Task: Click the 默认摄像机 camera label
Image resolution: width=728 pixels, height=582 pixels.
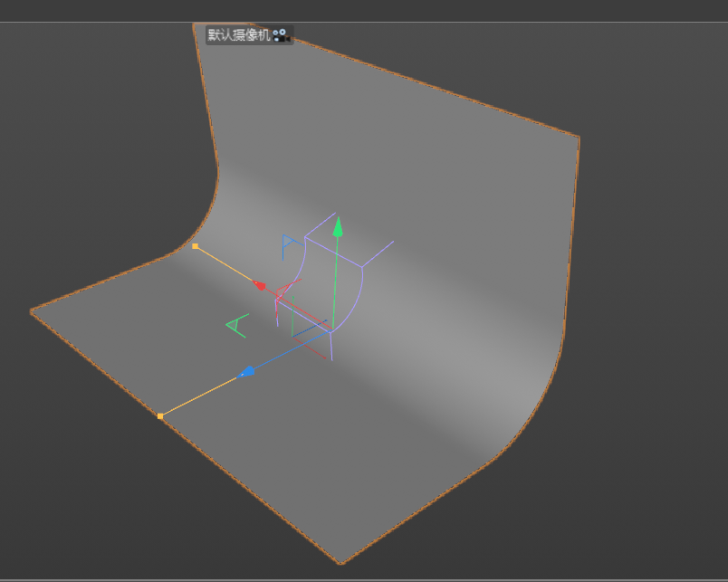Action: [x=239, y=34]
